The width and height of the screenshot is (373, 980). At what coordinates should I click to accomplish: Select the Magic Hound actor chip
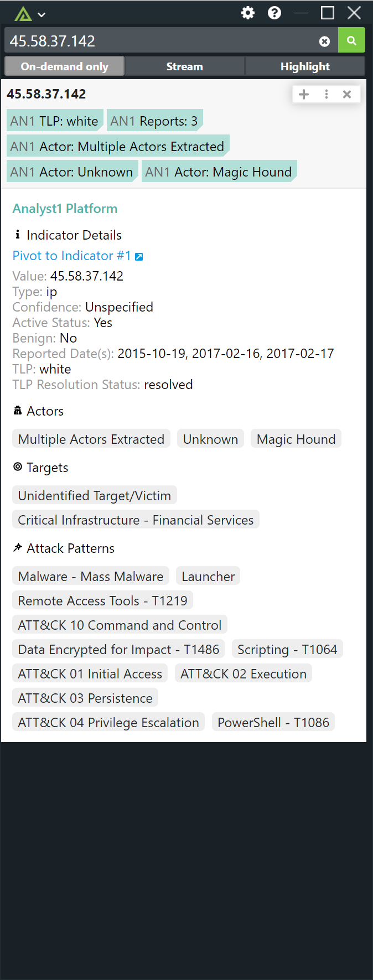(x=296, y=439)
